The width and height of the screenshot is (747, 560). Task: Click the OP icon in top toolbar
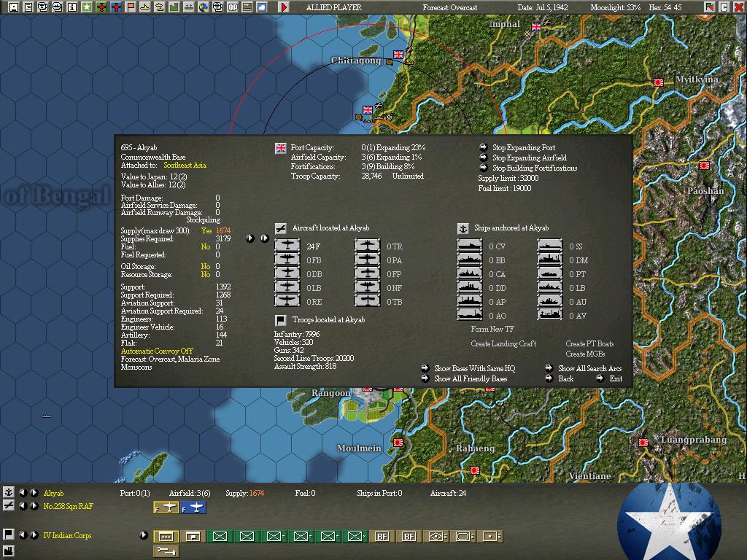pyautogui.click(x=233, y=7)
